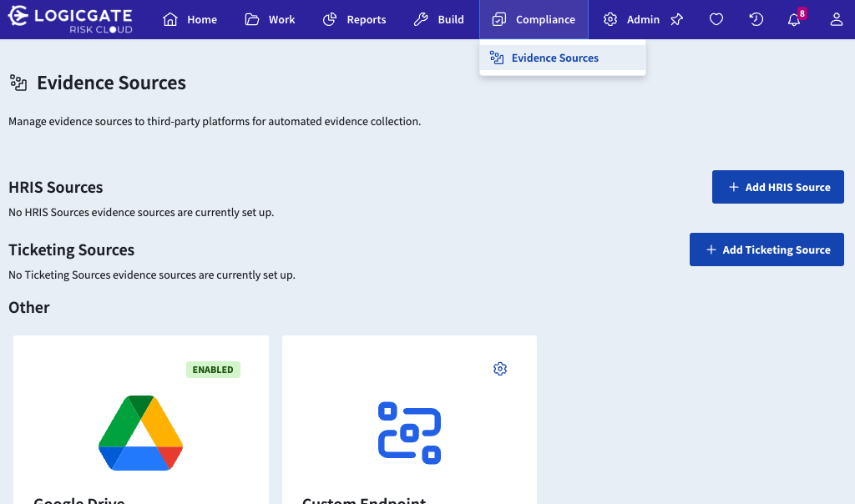This screenshot has width=855, height=504.
Task: Click the LogicGate Risk Cloud logo
Action: coord(70,19)
